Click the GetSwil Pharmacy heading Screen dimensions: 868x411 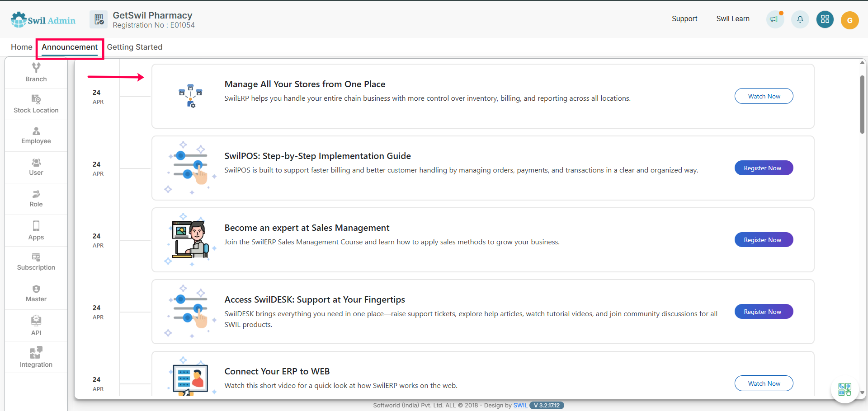152,15
